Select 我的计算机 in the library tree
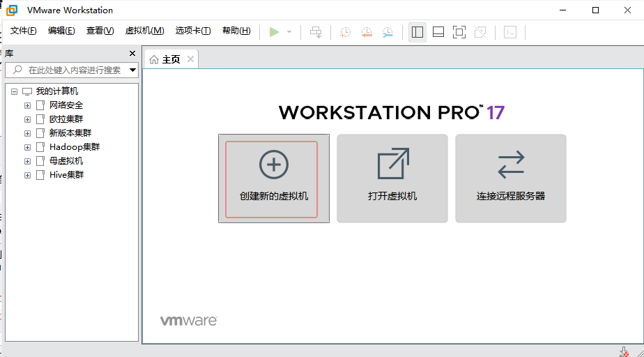 coord(56,91)
